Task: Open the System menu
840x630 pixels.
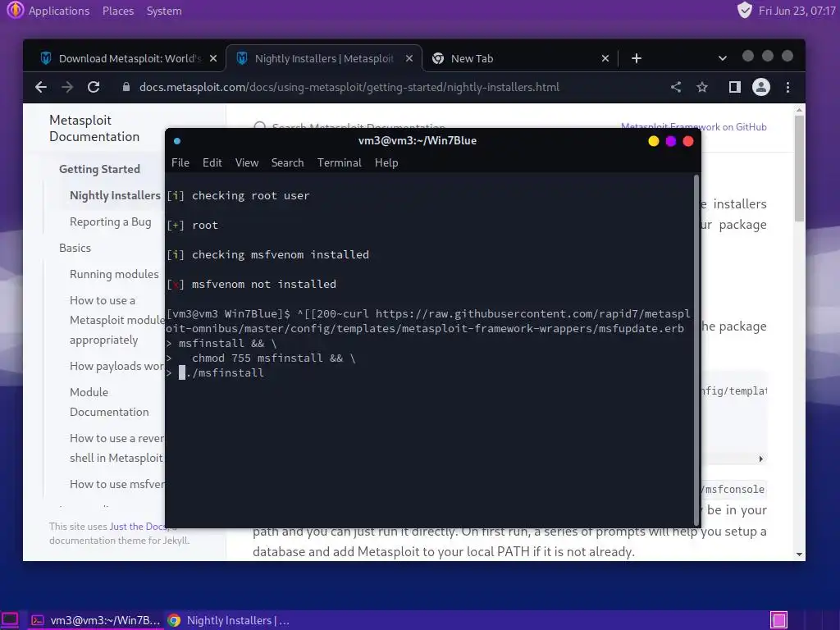Action: [164, 11]
